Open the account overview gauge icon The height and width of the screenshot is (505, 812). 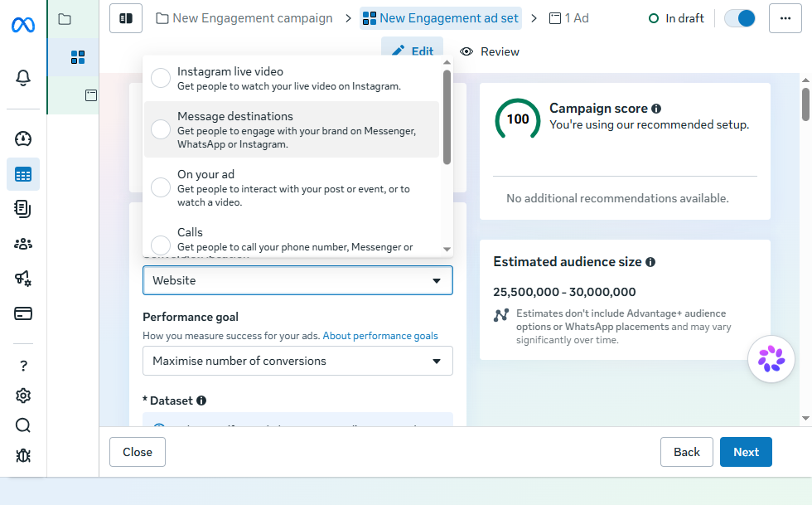pyautogui.click(x=23, y=139)
